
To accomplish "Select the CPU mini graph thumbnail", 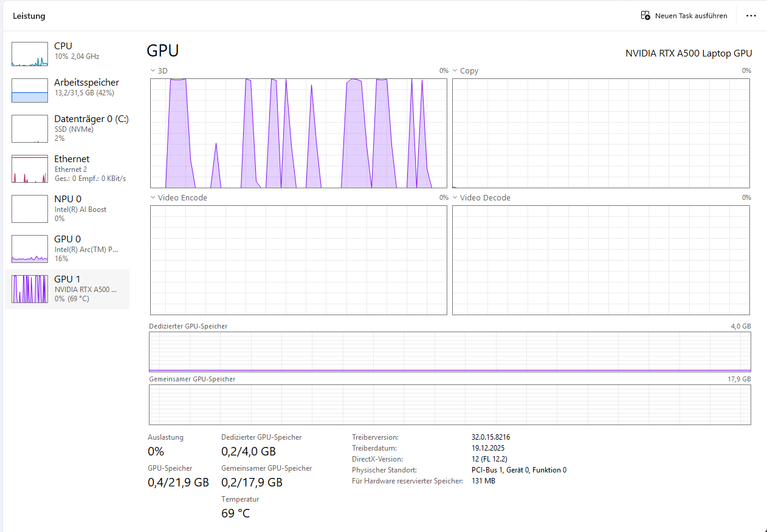I will [30, 54].
